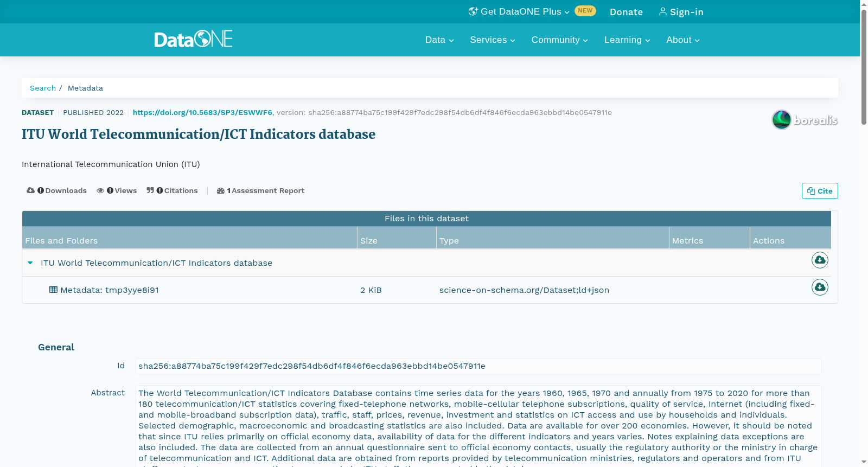Click the Type column header
The width and height of the screenshot is (868, 467).
click(552, 238)
